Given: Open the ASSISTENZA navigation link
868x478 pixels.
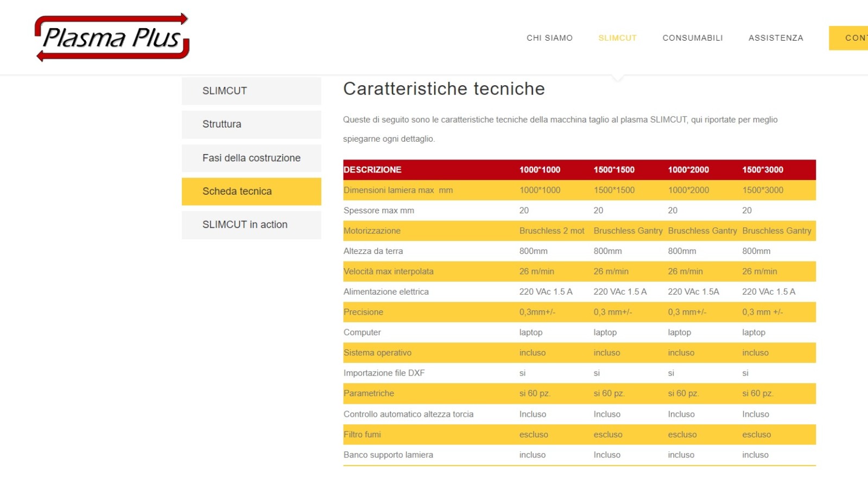Looking at the screenshot, I should click(776, 38).
